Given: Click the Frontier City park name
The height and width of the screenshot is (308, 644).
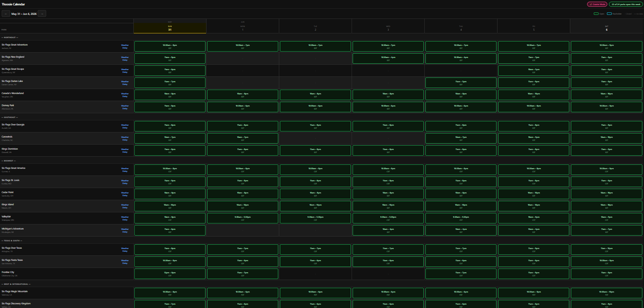Looking at the screenshot, I should [x=8, y=272].
